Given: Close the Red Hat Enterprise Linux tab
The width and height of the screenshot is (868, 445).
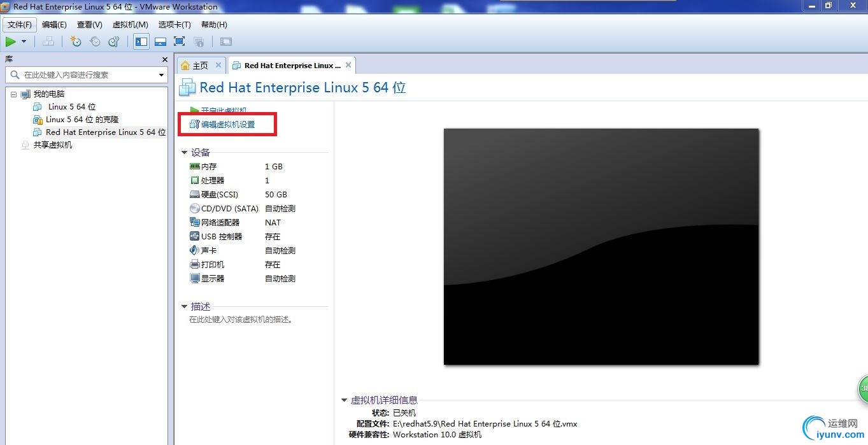Looking at the screenshot, I should pos(348,65).
